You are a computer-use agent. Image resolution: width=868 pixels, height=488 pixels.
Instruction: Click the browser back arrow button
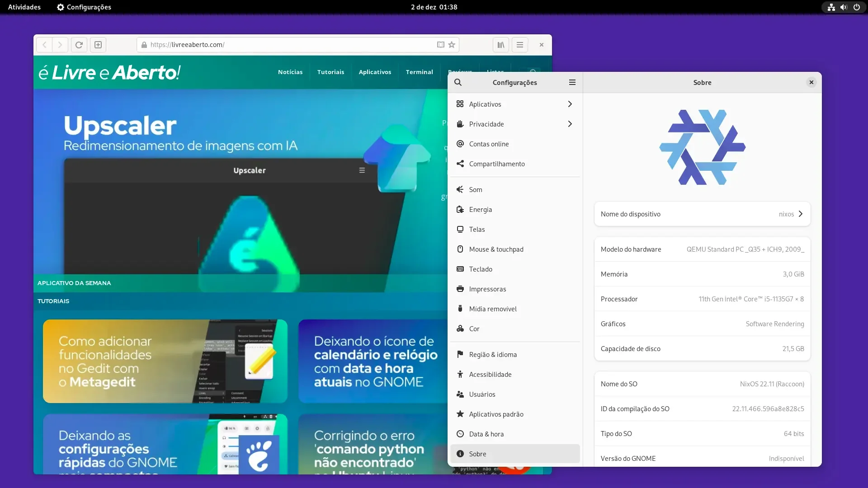coord(44,45)
